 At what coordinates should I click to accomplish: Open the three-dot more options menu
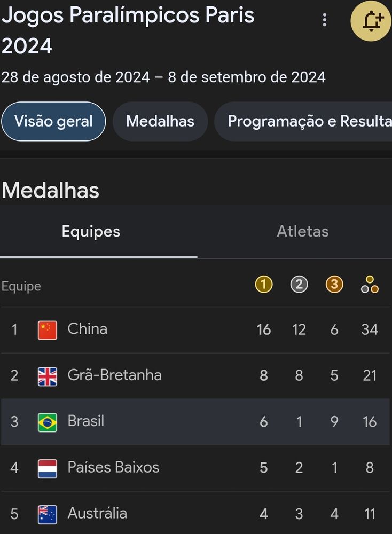(x=324, y=20)
